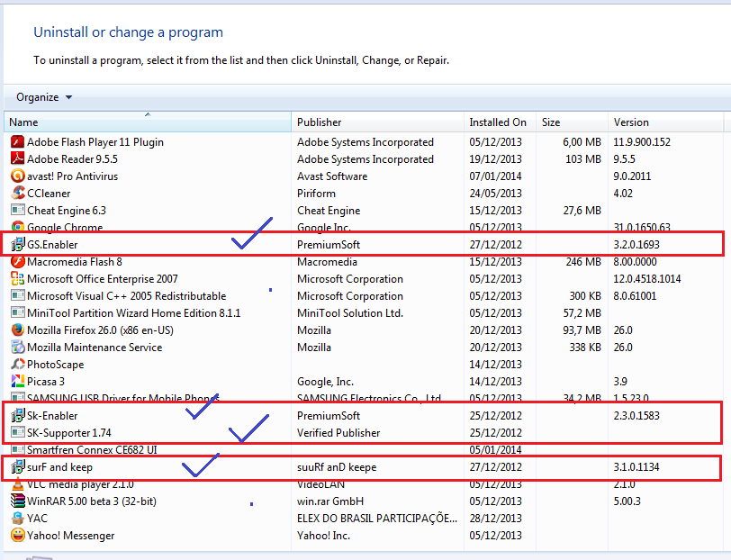Screen dimensions: 731x560
Task: Click the 11.9.900.152 version value
Action: pos(642,141)
